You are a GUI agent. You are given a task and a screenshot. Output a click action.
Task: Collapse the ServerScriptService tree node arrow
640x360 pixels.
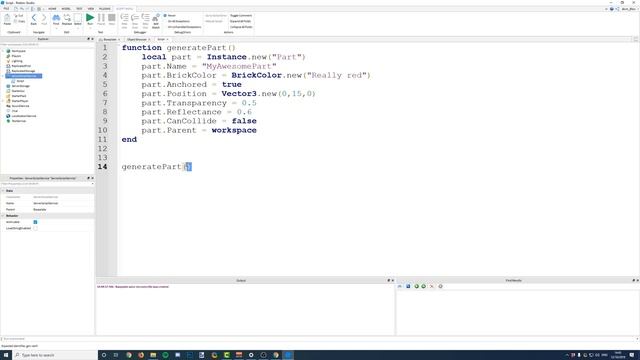click(x=3, y=76)
